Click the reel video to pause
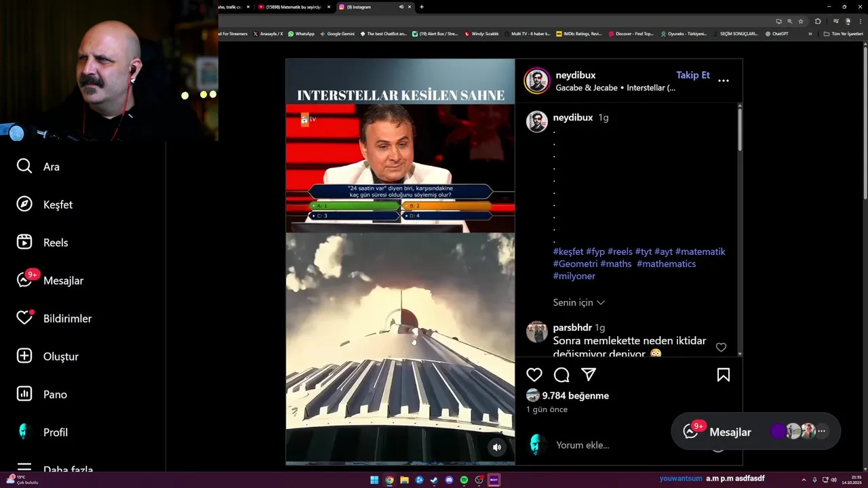 point(400,261)
